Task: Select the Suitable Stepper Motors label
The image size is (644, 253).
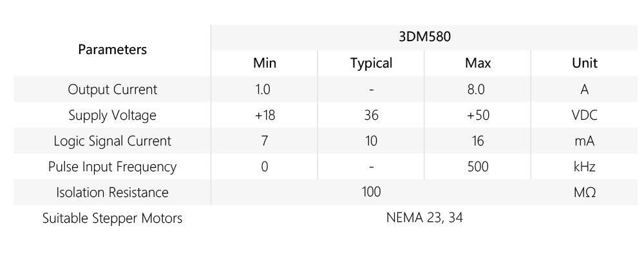Action: 112,218
